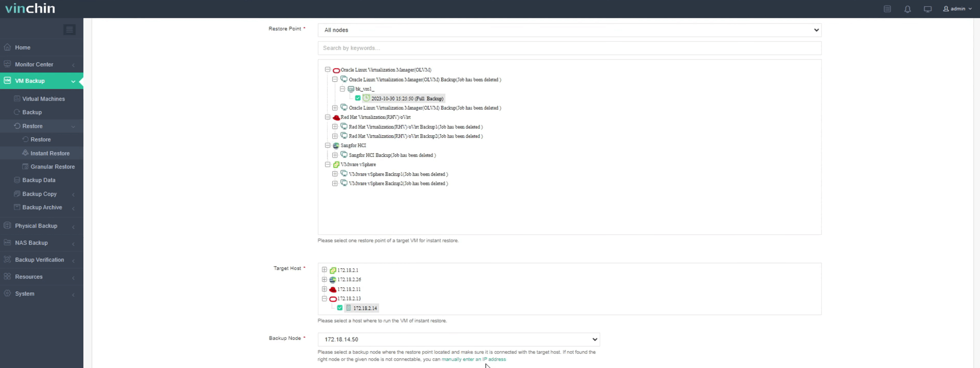Open the admin user menu
This screenshot has height=368, width=980.
tap(957, 9)
